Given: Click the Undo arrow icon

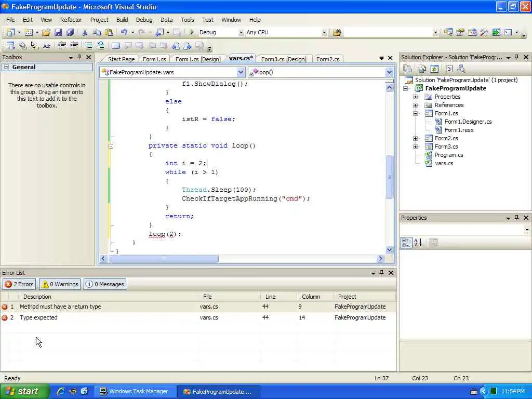Looking at the screenshot, I should [x=124, y=32].
